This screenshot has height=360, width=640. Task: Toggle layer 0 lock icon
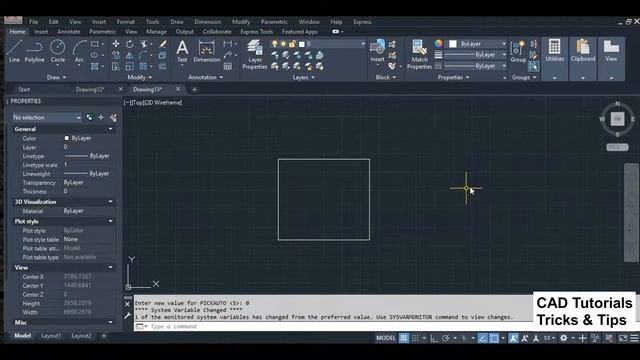pyautogui.click(x=292, y=44)
